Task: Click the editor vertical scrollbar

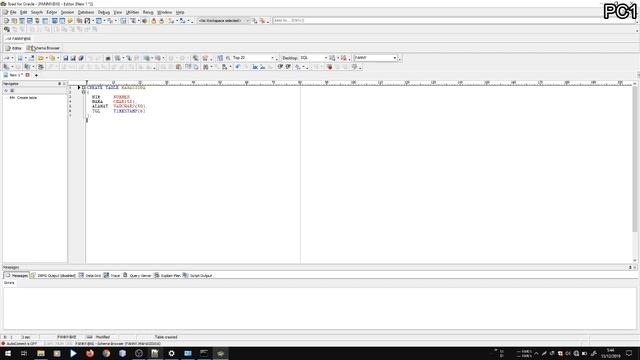Action: [x=635, y=159]
